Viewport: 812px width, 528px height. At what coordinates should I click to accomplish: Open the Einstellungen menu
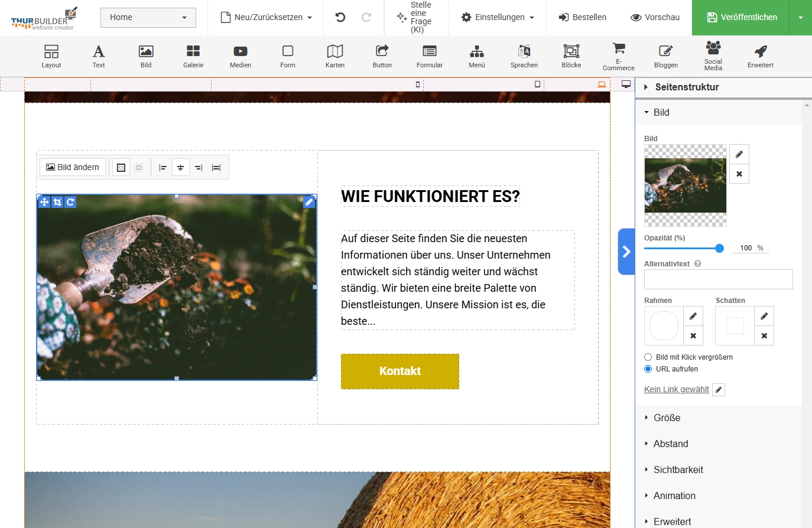(498, 18)
